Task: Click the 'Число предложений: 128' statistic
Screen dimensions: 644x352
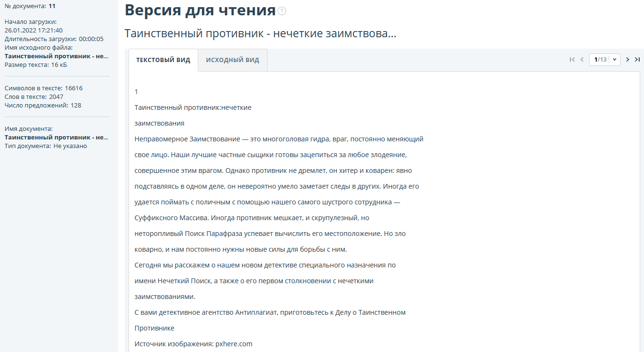Action: point(43,105)
